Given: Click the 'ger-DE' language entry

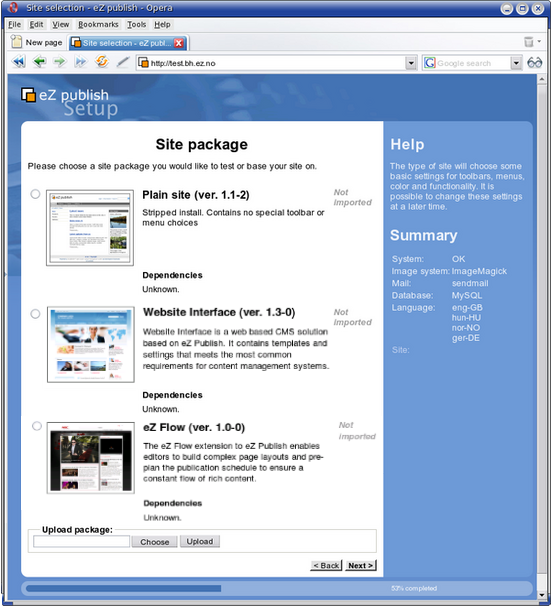Looking at the screenshot, I should 466,338.
